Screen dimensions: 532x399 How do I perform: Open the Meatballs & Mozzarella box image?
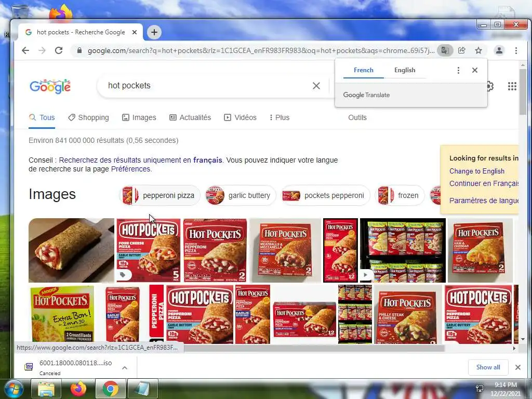coord(285,250)
